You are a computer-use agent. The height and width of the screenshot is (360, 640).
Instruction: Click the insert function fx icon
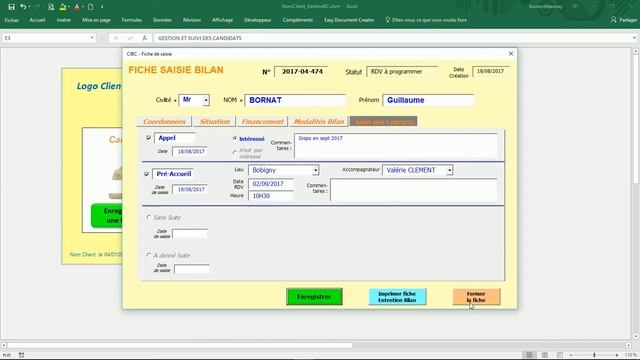click(144, 38)
